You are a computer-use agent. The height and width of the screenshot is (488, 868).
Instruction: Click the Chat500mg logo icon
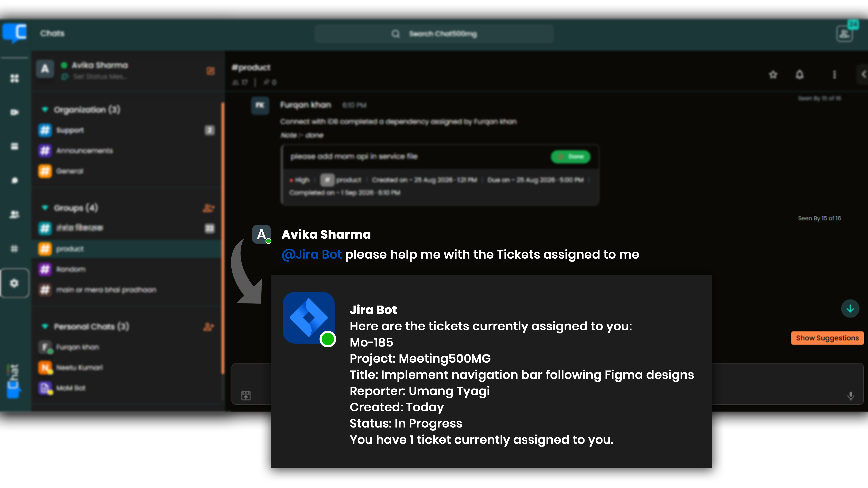14,33
